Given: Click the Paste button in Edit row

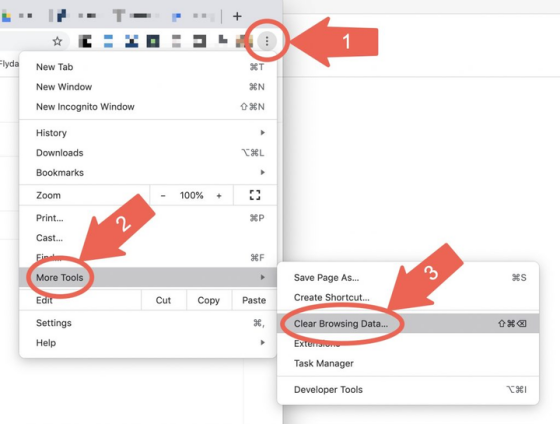Looking at the screenshot, I should (x=254, y=300).
